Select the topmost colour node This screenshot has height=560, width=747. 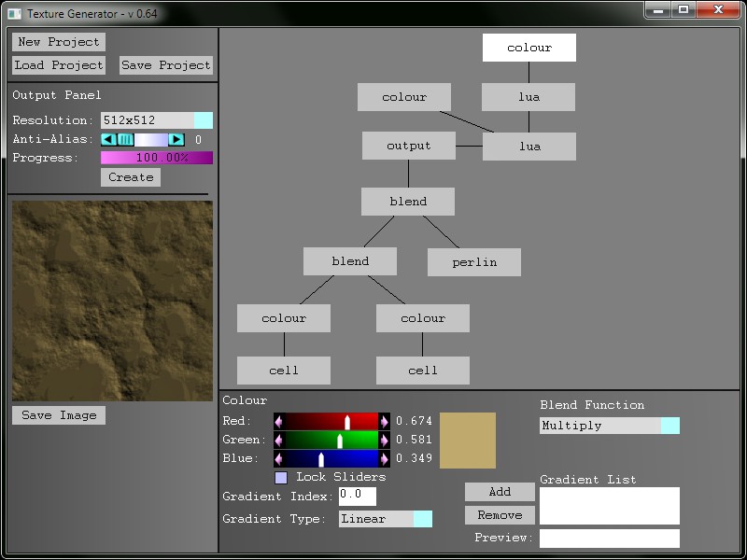click(529, 47)
